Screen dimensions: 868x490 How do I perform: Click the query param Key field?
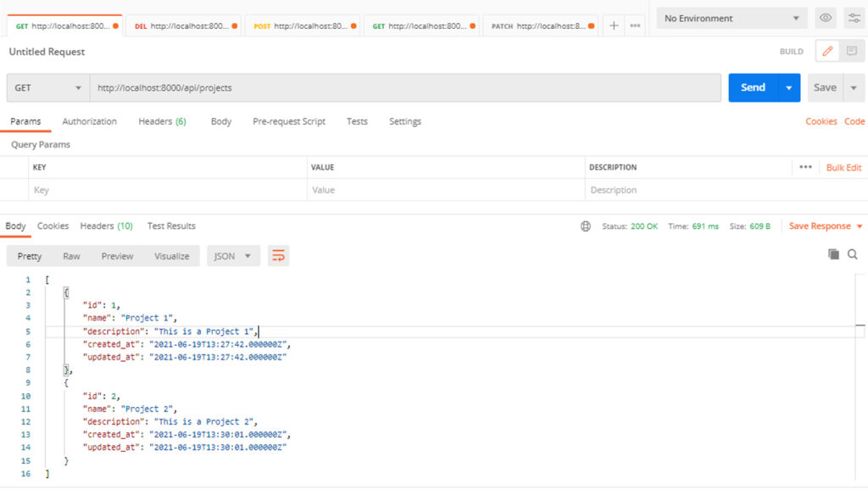pyautogui.click(x=168, y=190)
